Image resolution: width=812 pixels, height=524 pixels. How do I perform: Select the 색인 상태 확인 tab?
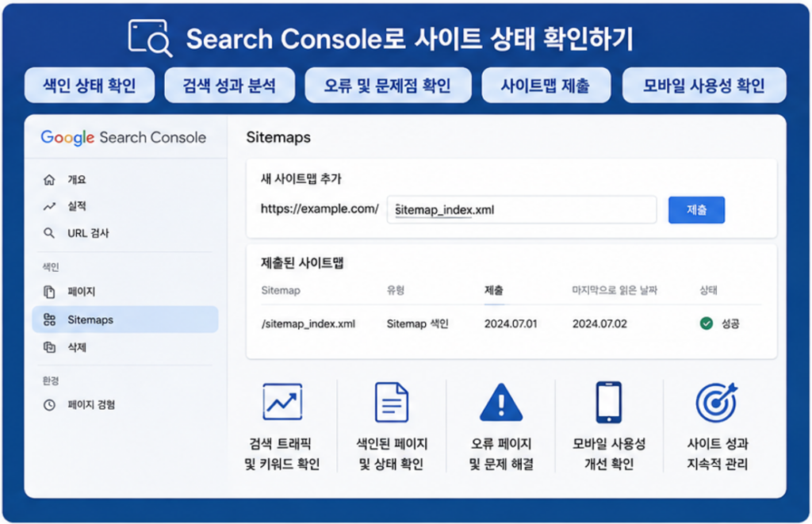(x=90, y=86)
